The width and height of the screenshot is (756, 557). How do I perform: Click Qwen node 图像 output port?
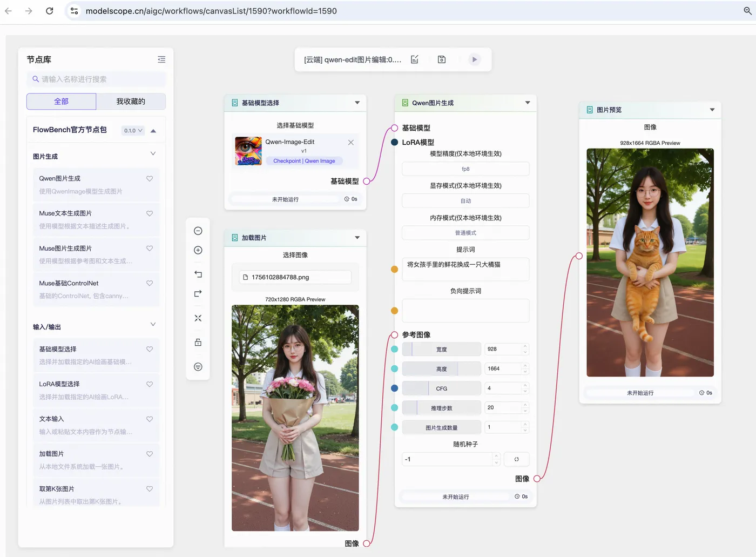(537, 479)
